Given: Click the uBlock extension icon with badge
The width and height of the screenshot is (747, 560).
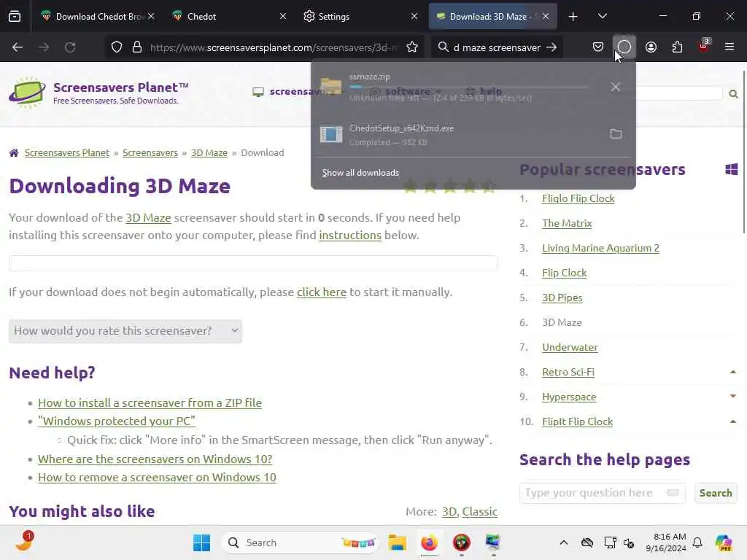Looking at the screenshot, I should pos(704,46).
